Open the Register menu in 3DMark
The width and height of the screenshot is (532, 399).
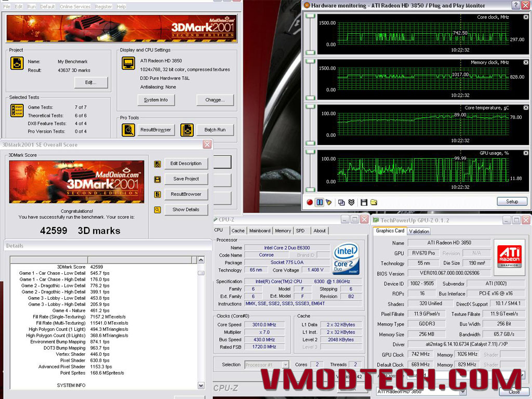coord(103,6)
